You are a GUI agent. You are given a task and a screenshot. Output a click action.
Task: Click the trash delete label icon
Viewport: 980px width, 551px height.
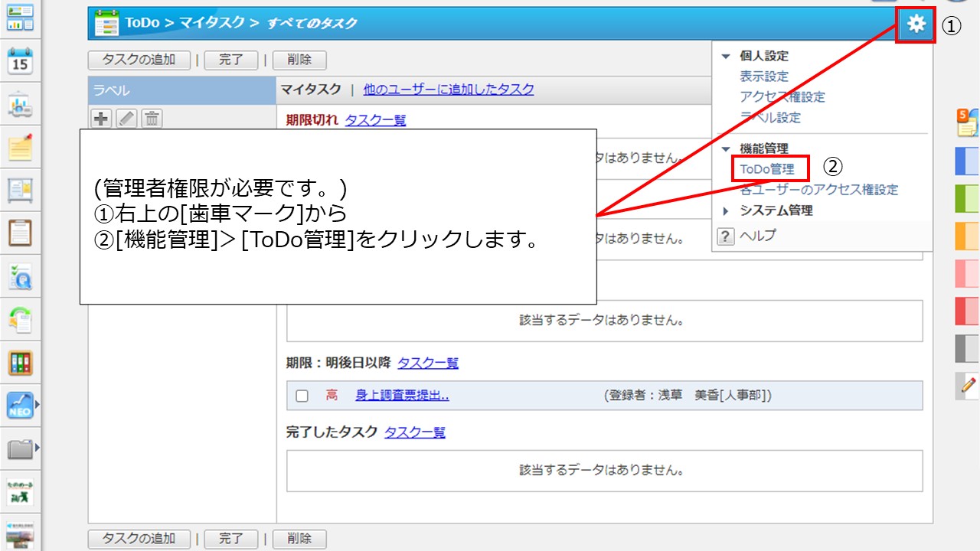[x=152, y=118]
